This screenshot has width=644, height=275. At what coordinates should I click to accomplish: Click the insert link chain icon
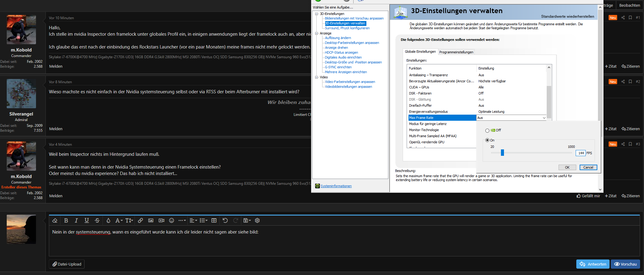click(x=140, y=220)
